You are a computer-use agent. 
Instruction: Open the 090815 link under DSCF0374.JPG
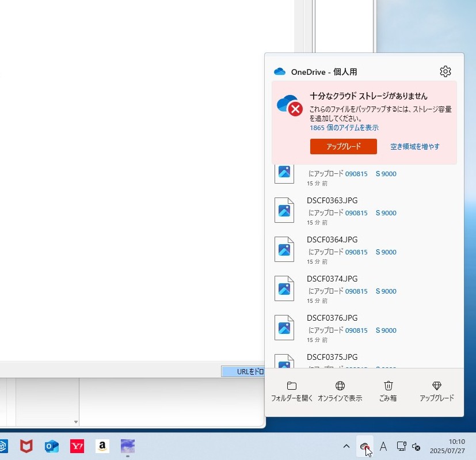coord(356,291)
